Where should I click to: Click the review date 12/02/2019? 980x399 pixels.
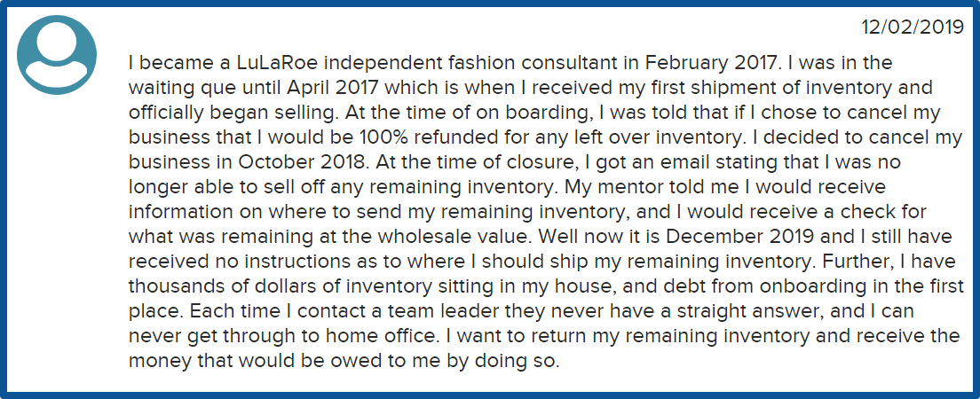pyautogui.click(x=913, y=27)
